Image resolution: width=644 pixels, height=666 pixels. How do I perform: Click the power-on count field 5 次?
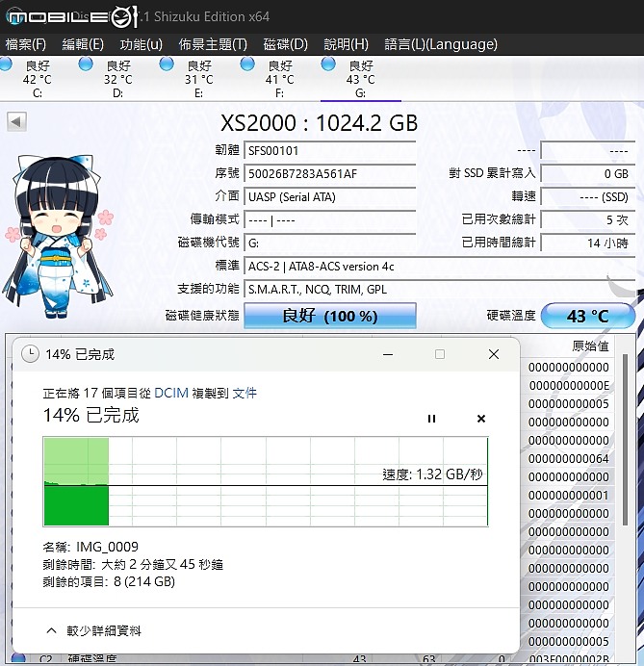[588, 219]
